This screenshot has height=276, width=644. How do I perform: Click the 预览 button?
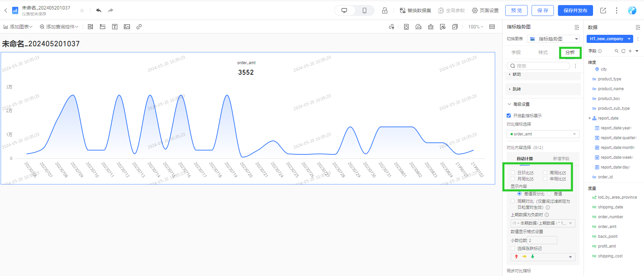tap(516, 10)
